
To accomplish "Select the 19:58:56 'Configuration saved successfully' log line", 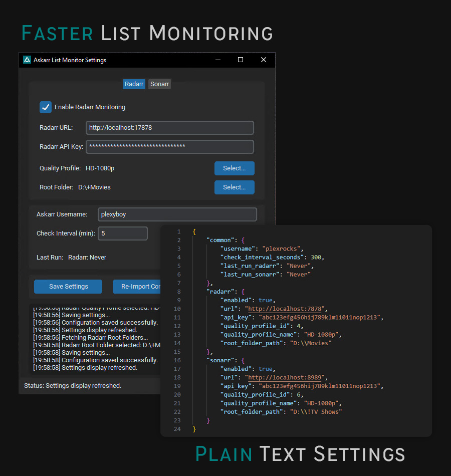I will click(x=95, y=322).
